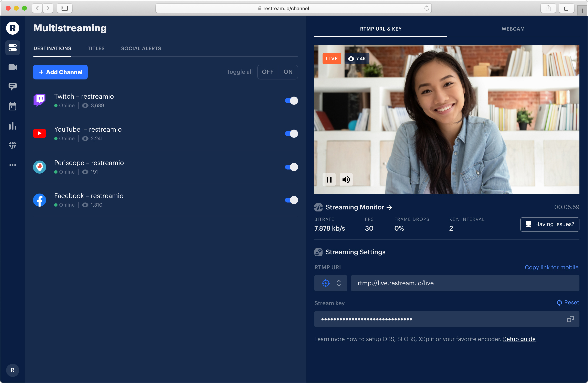588x383 pixels.
Task: Expand Streaming Monitor via its arrow
Action: (389, 207)
